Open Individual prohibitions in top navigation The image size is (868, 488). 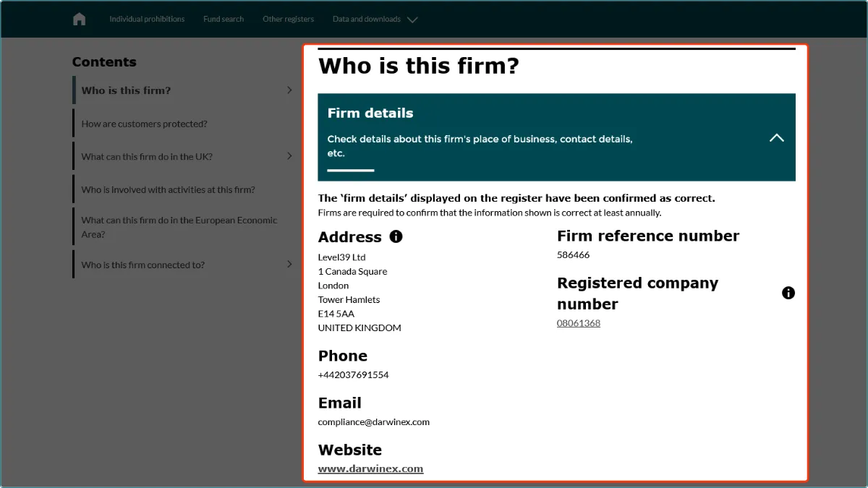pos(147,20)
